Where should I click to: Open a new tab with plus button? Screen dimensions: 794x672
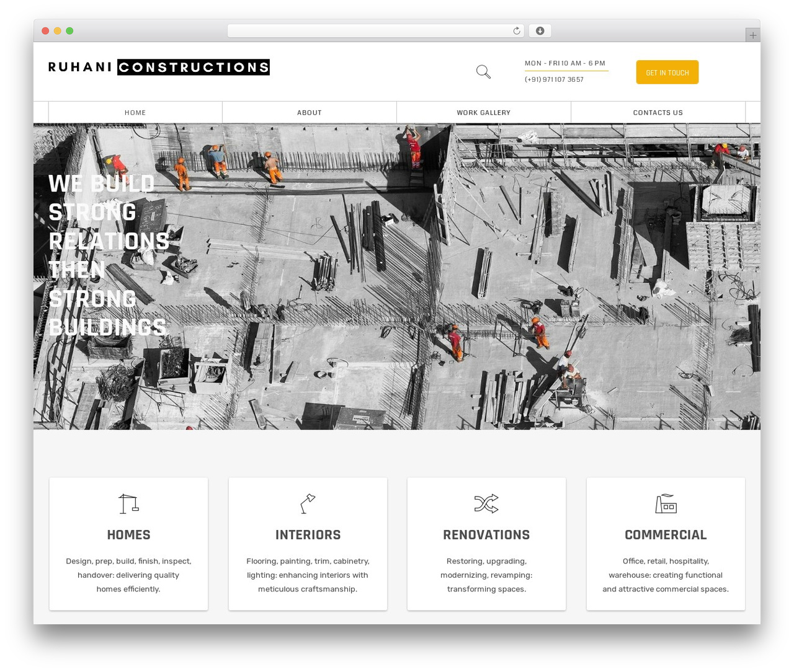pyautogui.click(x=752, y=35)
